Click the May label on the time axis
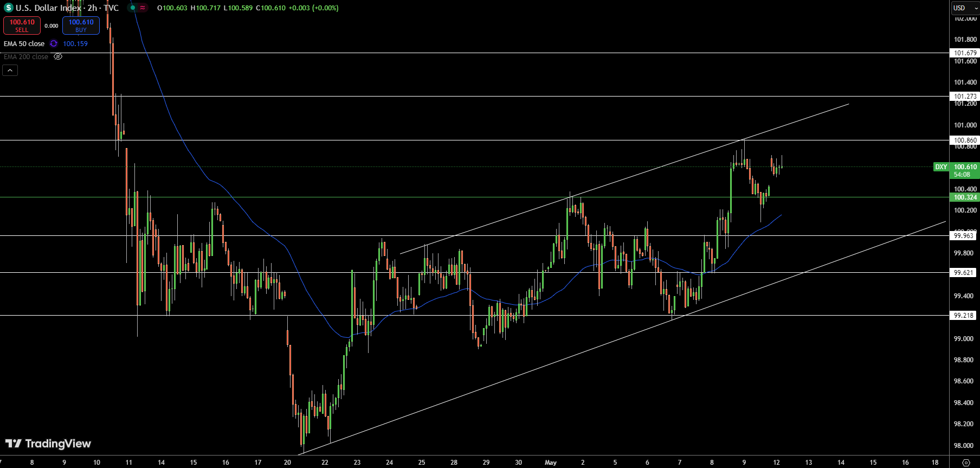This screenshot has width=980, height=468. click(x=551, y=463)
